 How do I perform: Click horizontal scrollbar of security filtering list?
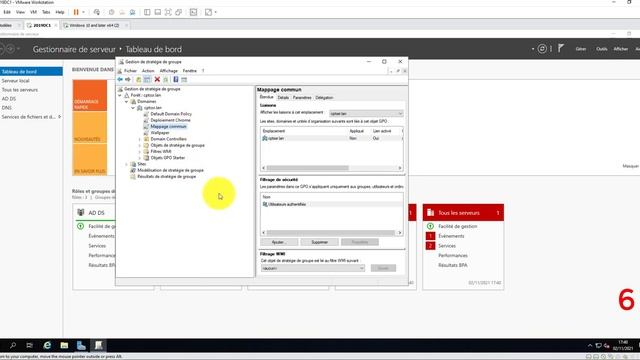tap(331, 233)
